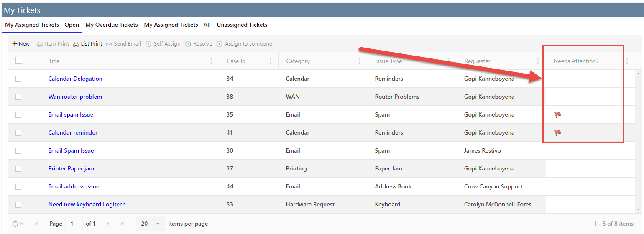Switch to Unassigned Tickets tab

tap(242, 25)
